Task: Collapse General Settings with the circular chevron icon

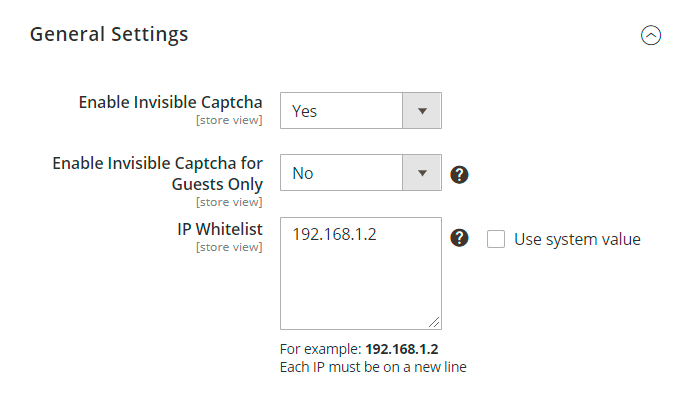Action: 650,35
